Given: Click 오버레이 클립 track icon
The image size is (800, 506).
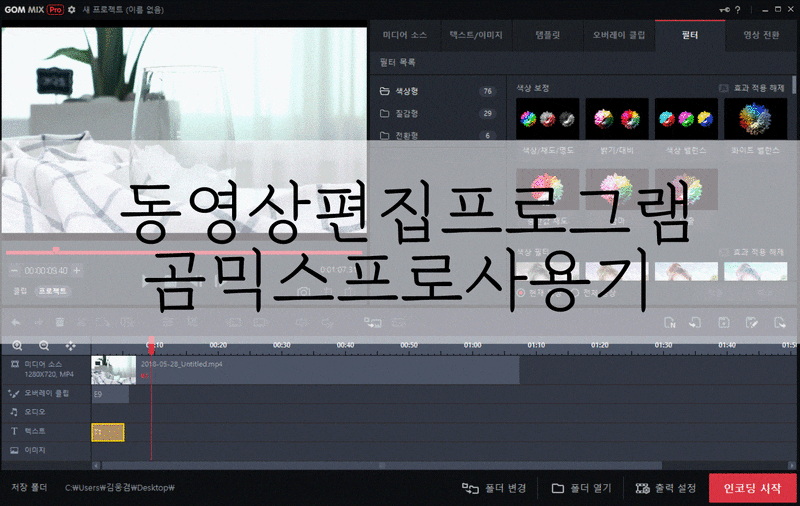Looking at the screenshot, I should (14, 393).
